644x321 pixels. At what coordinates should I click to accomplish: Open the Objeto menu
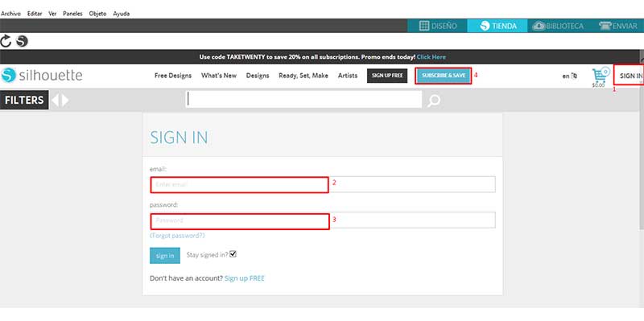click(97, 14)
